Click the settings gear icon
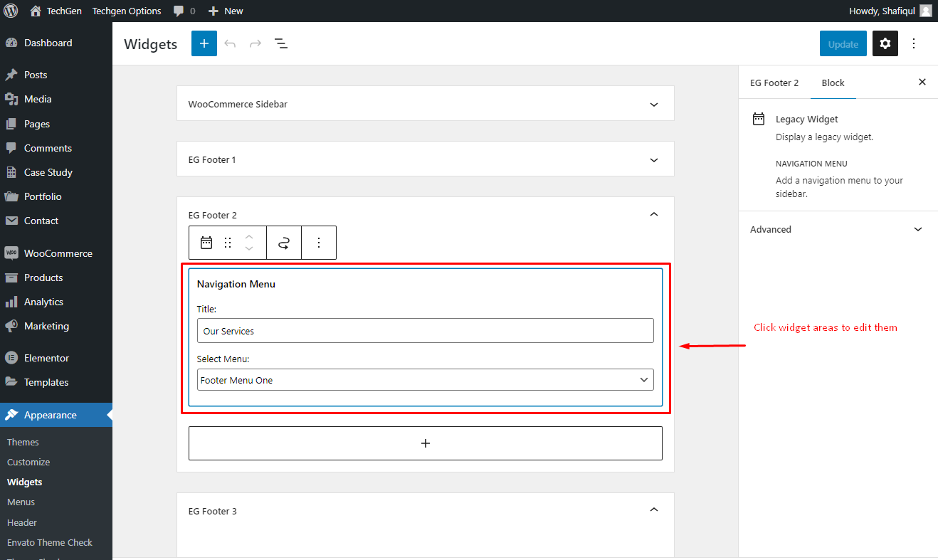Screen dimensions: 938x560 (885, 43)
